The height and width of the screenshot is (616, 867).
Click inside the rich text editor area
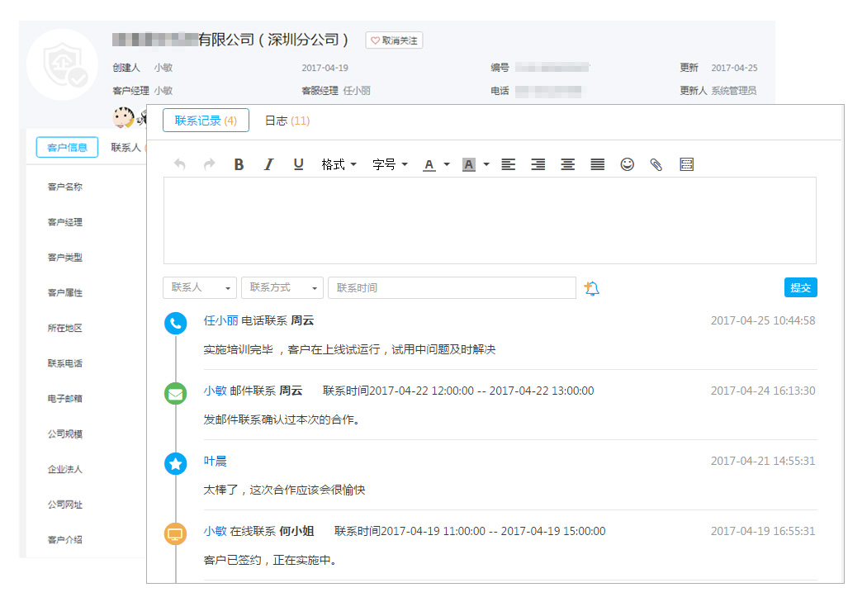click(x=490, y=220)
